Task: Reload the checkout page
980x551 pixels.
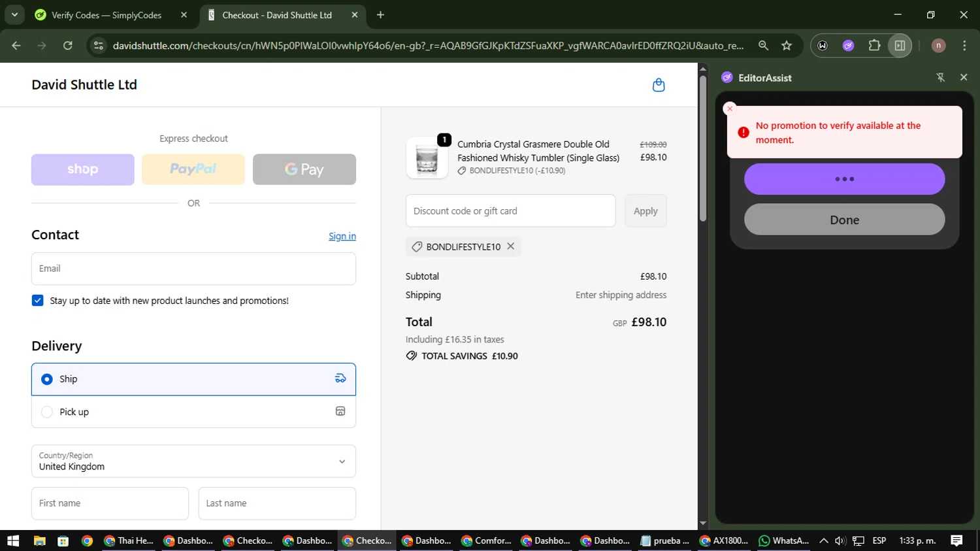Action: (x=68, y=46)
